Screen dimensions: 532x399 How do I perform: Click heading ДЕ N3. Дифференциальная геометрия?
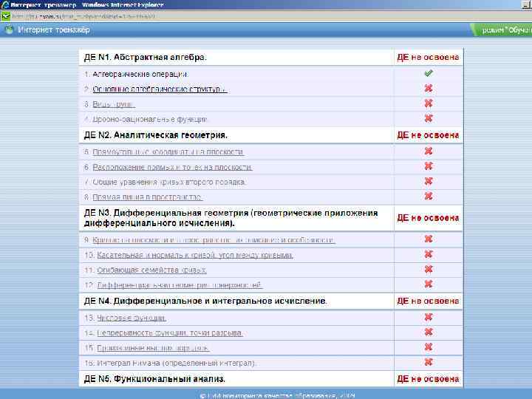[x=231, y=218]
